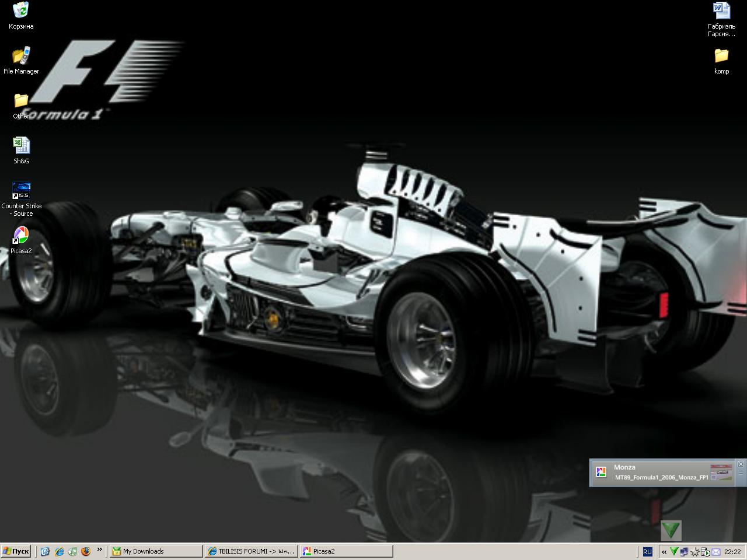Open the mail envelope tray icon

tap(715, 551)
